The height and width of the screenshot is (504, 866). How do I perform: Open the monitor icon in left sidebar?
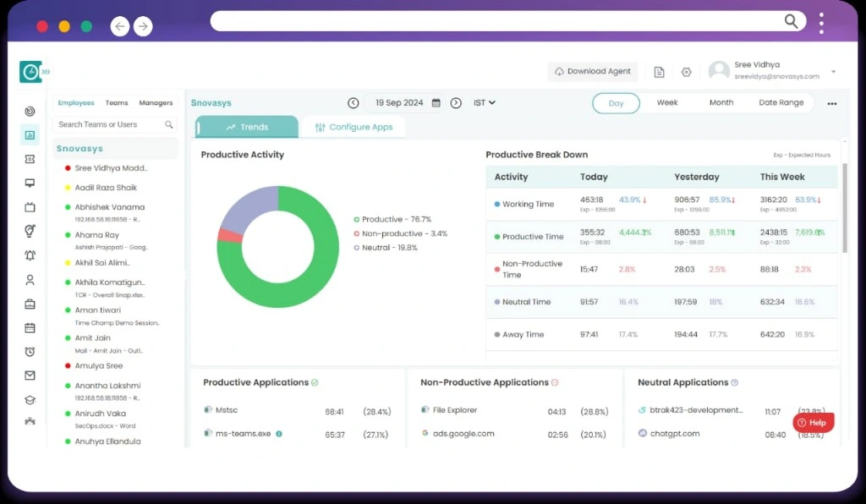(x=30, y=183)
